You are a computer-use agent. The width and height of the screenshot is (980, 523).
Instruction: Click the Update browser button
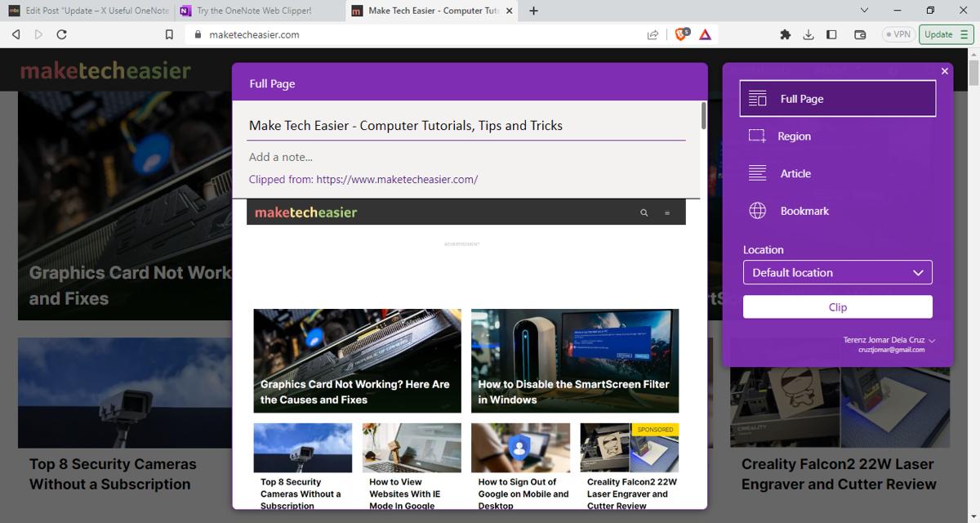tap(941, 34)
